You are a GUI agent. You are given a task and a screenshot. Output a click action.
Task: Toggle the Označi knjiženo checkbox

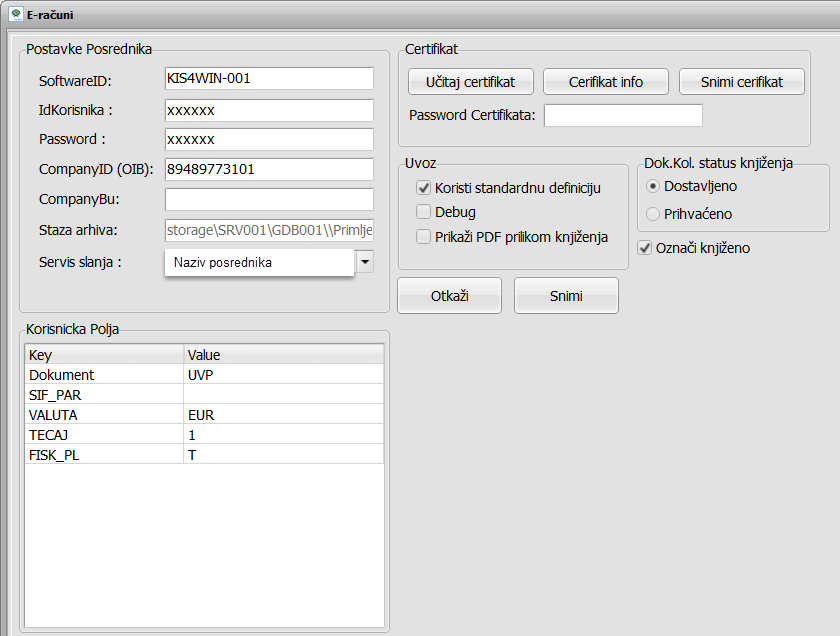click(x=644, y=248)
